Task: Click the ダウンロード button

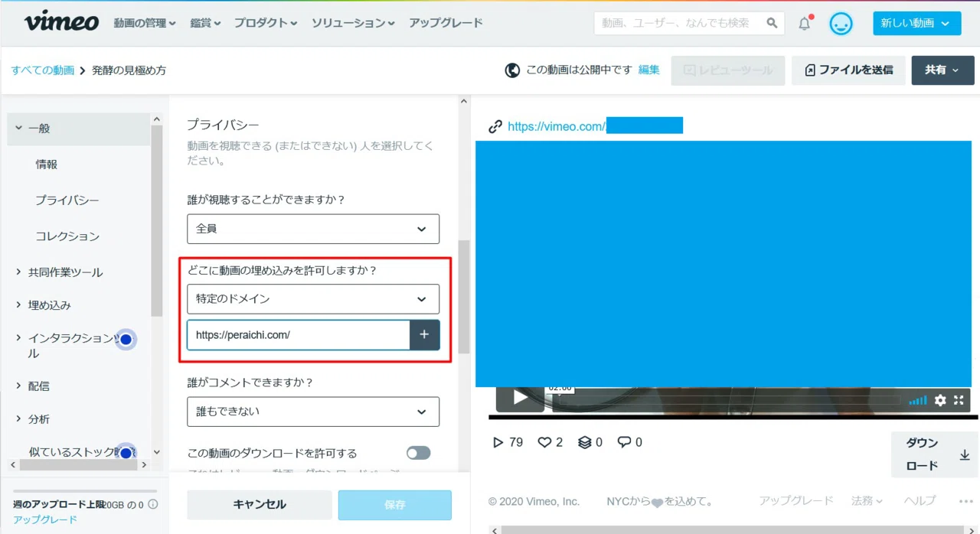Action: (x=934, y=454)
